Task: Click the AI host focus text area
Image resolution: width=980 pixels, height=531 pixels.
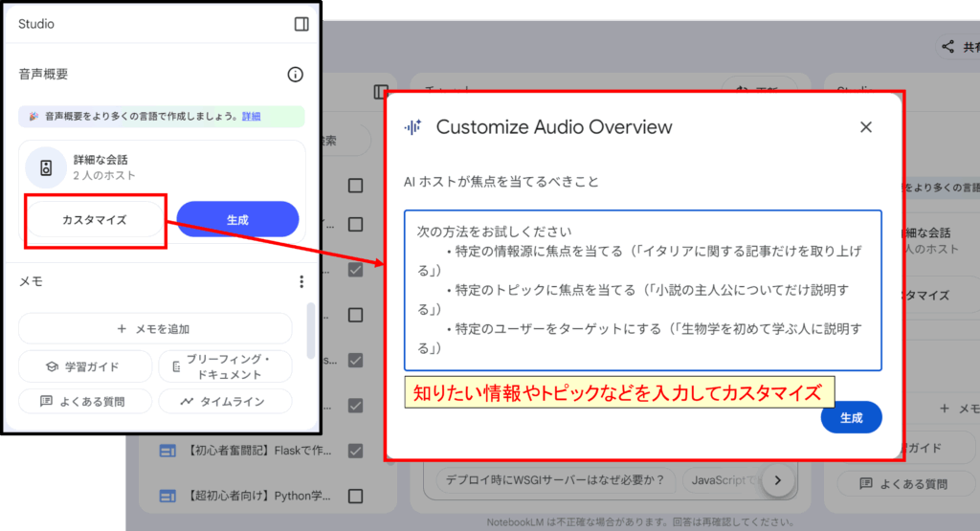Action: [642, 291]
